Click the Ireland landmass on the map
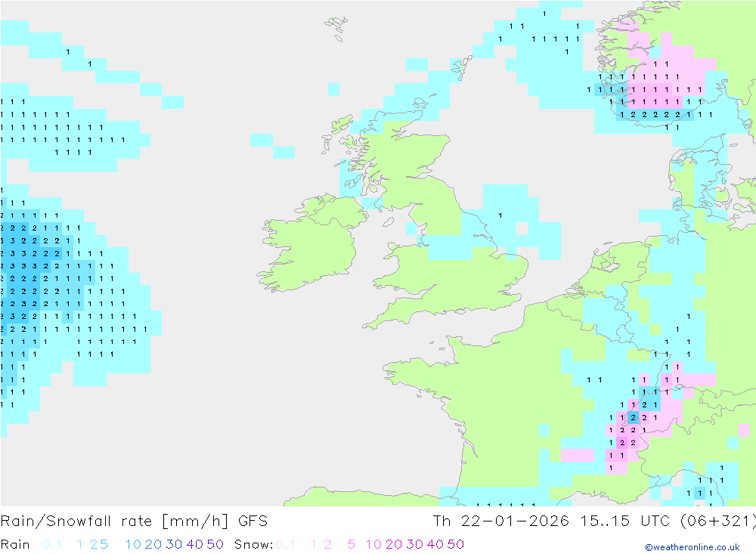Screen dimensions: 756x554 pyautogui.click(x=311, y=243)
